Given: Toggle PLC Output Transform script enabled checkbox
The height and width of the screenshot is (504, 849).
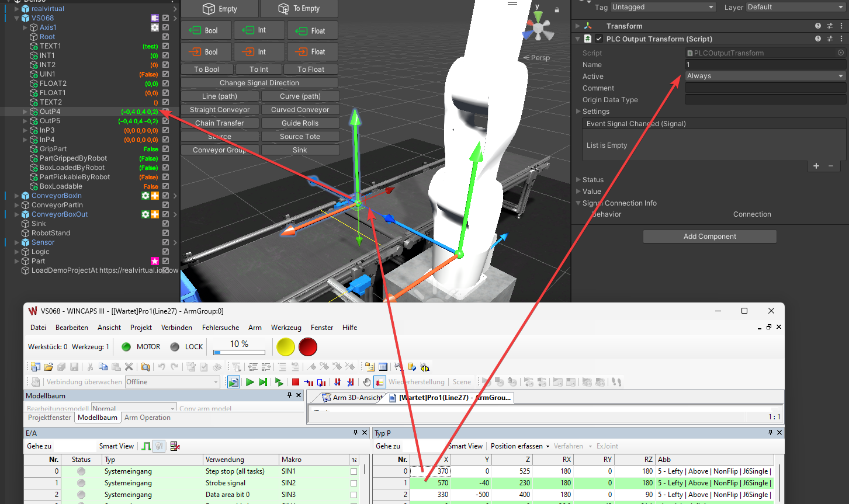Looking at the screenshot, I should point(599,39).
